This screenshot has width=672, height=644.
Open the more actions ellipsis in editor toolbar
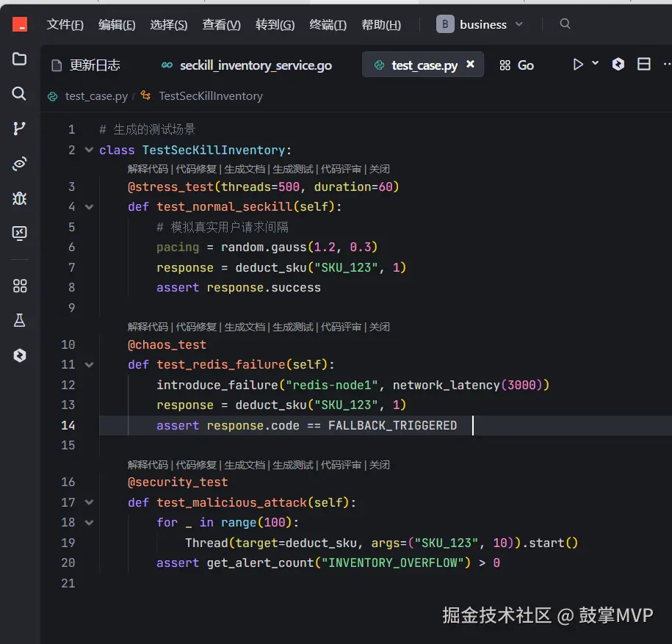pos(667,65)
